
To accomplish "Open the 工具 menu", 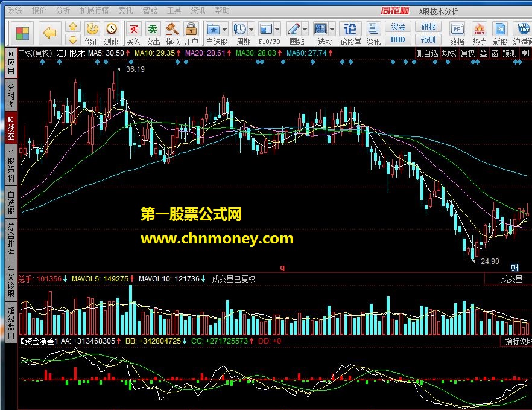I will (x=174, y=10).
